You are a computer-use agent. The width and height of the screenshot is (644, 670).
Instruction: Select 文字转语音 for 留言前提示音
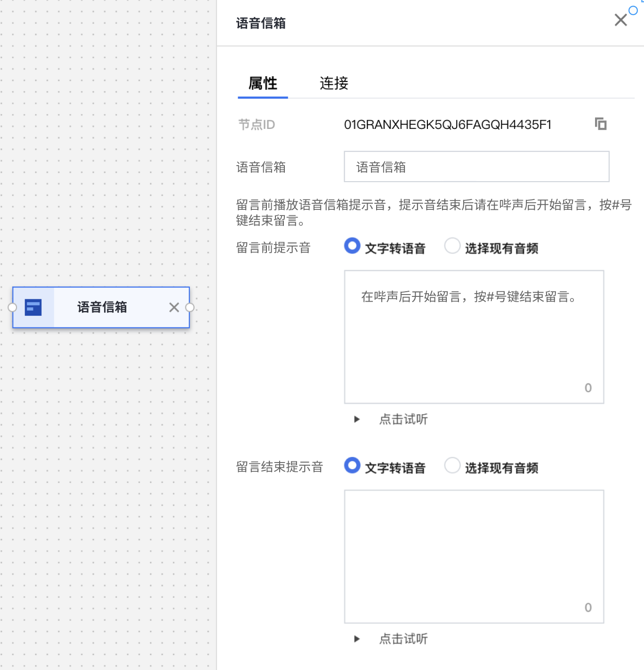[352, 246]
